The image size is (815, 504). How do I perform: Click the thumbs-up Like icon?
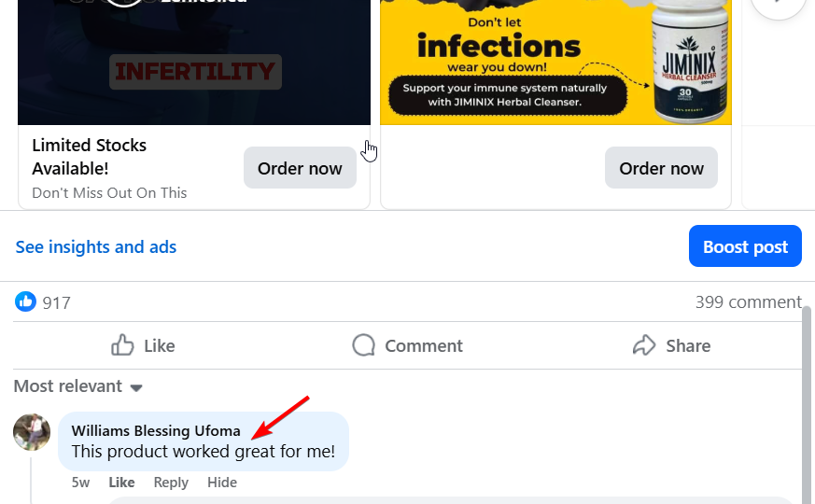pos(122,345)
